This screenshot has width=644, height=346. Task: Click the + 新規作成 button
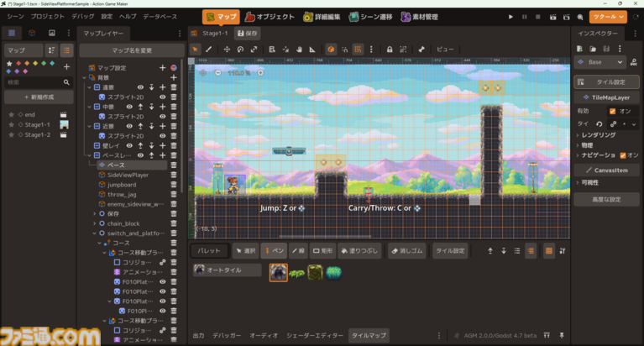click(x=39, y=97)
